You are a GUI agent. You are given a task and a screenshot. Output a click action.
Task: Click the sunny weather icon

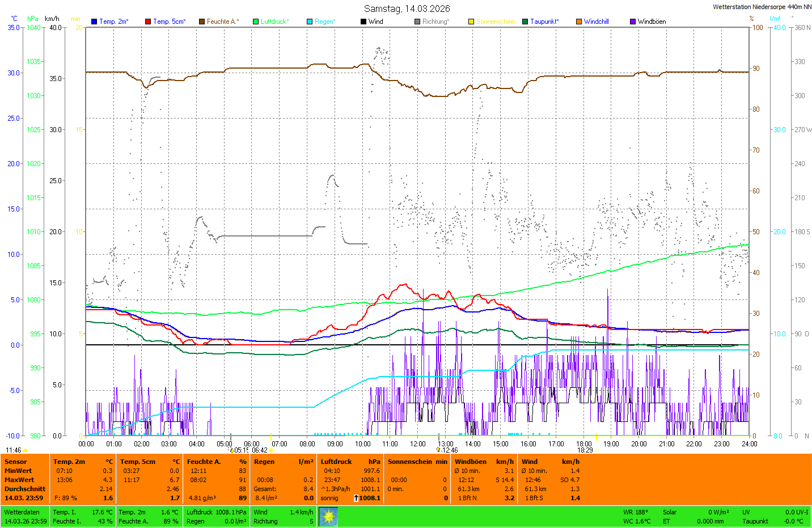pos(328,517)
